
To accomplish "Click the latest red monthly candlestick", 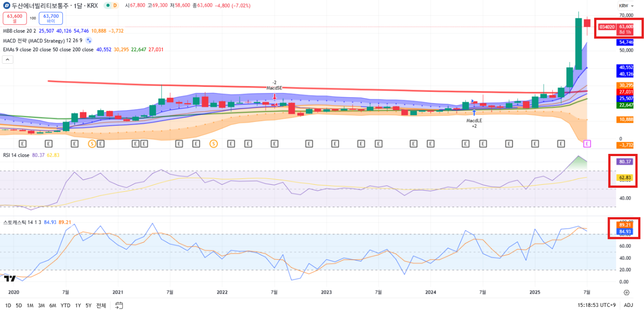I will (587, 23).
